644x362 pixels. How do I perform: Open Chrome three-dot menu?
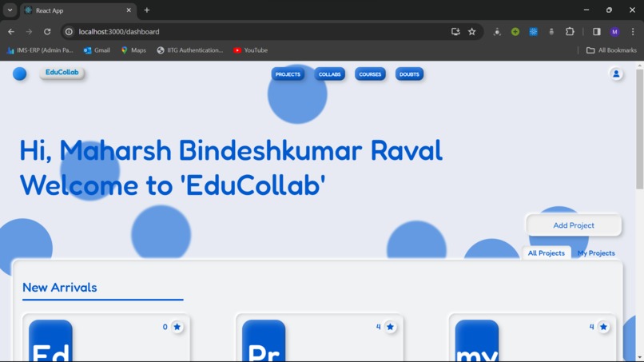point(633,32)
